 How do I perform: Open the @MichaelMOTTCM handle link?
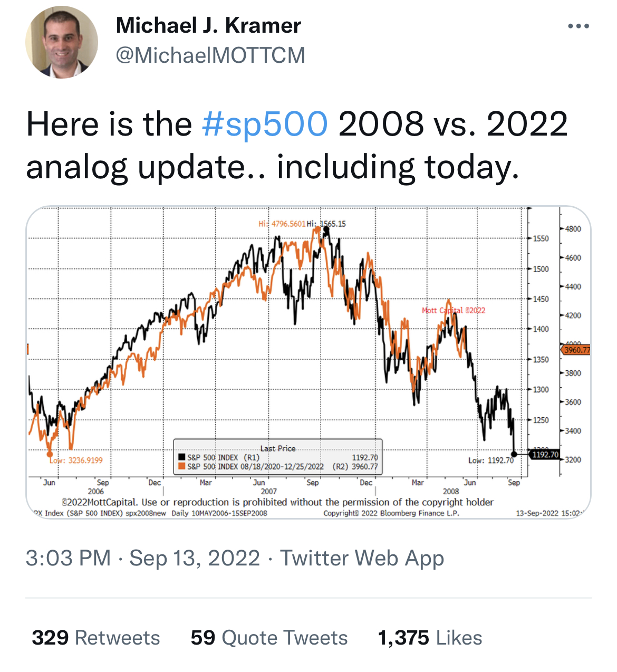pos(210,55)
